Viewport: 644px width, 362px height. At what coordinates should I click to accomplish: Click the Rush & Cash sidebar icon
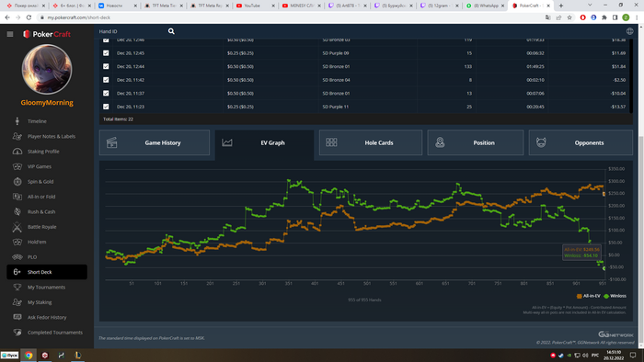tap(17, 211)
